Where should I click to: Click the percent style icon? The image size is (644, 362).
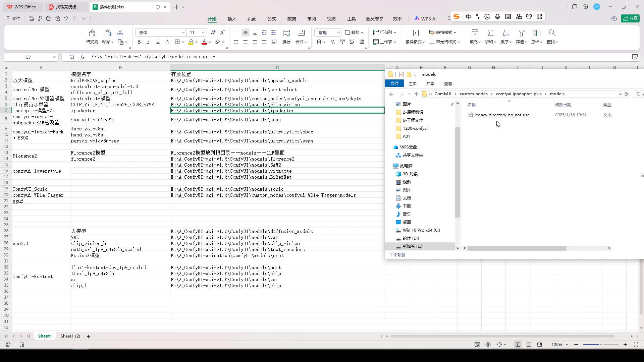coord(333,42)
